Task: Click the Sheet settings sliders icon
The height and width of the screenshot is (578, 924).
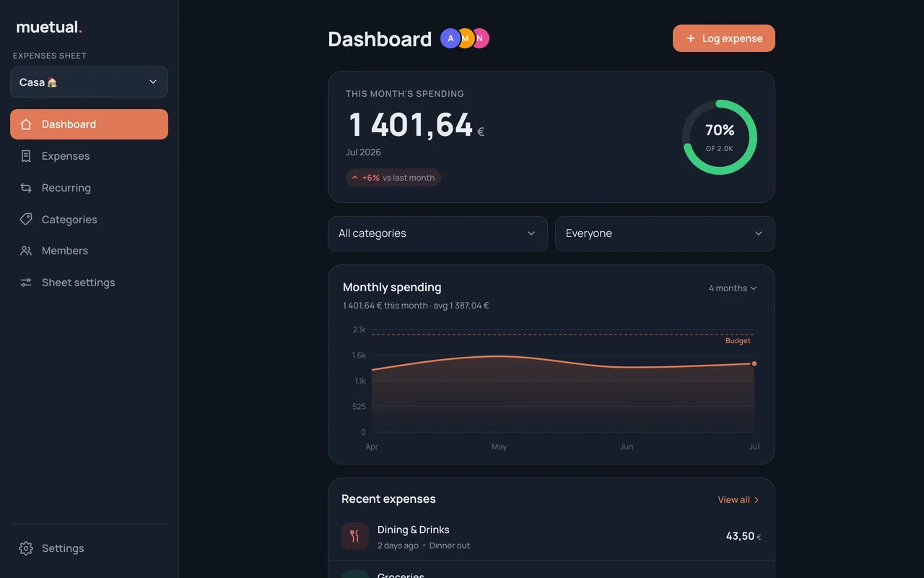Action: click(26, 282)
